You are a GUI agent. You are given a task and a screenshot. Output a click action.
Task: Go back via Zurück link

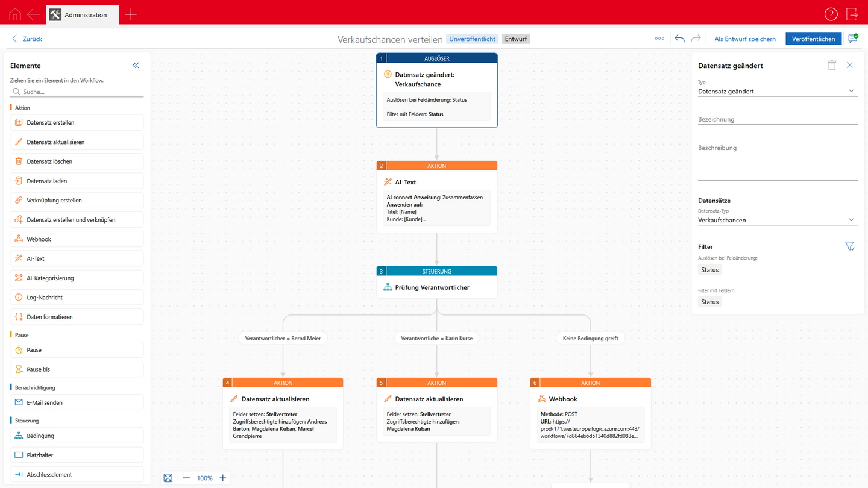[27, 39]
